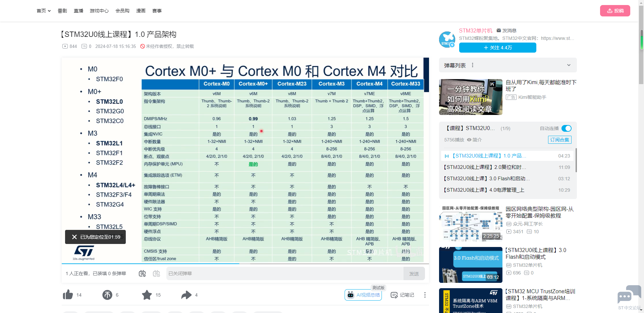Open 赛事 in navigation
Viewport: 644px width, 313px height.
click(x=157, y=11)
